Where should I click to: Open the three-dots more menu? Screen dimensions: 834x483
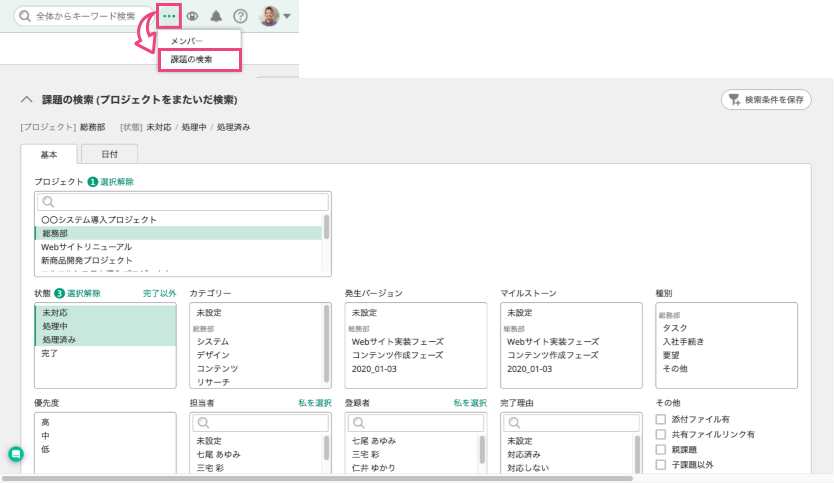tap(169, 16)
